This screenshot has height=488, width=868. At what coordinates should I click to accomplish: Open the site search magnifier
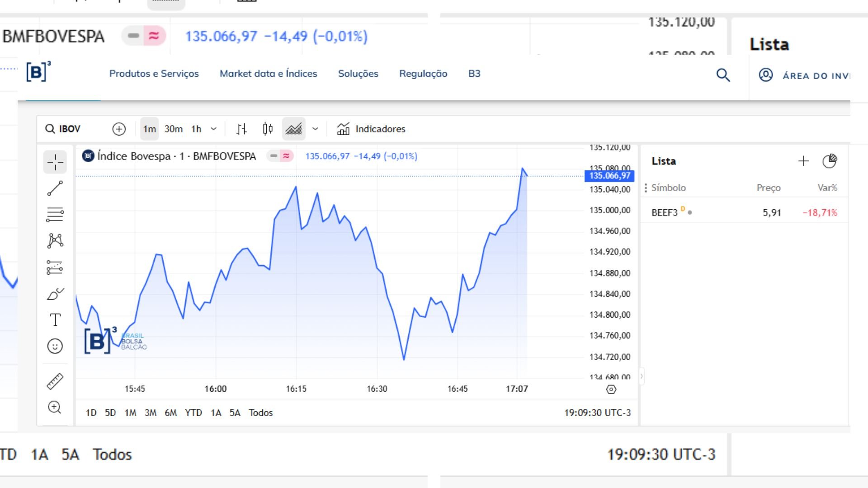coord(723,75)
